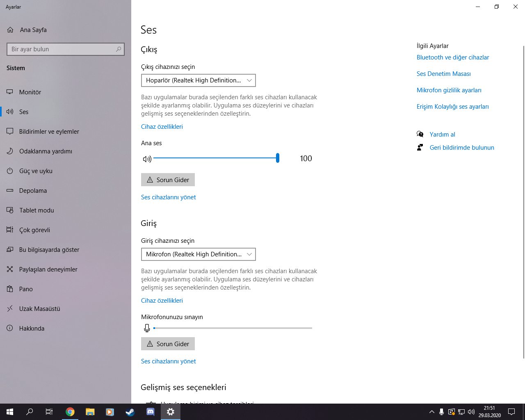Click the Monitör display icon in sidebar
Screen dimensions: 525x420
(x=10, y=92)
